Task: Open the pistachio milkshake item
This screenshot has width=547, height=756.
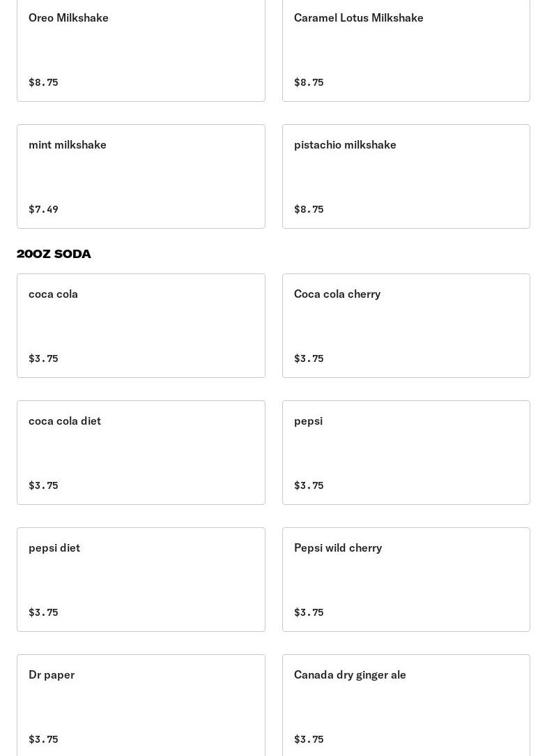Action: [x=406, y=176]
